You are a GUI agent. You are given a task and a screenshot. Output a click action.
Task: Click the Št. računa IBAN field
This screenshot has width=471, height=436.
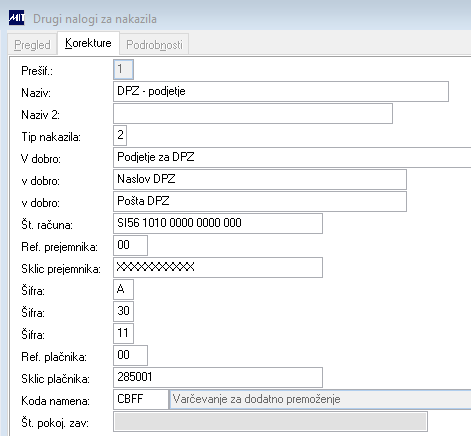[218, 223]
